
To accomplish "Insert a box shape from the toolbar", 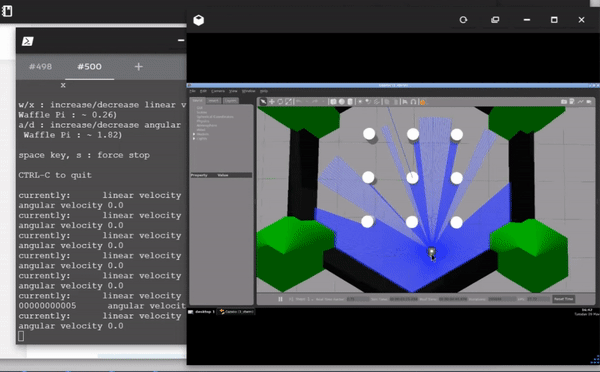I will tap(333, 102).
